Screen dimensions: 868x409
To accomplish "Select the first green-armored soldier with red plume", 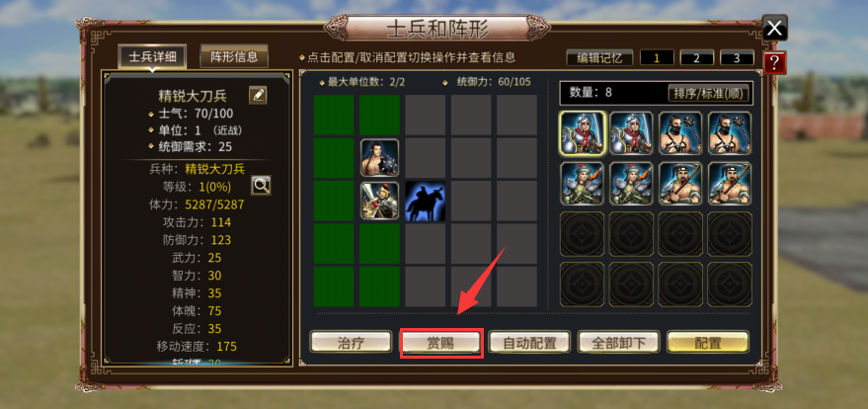I will click(x=583, y=183).
